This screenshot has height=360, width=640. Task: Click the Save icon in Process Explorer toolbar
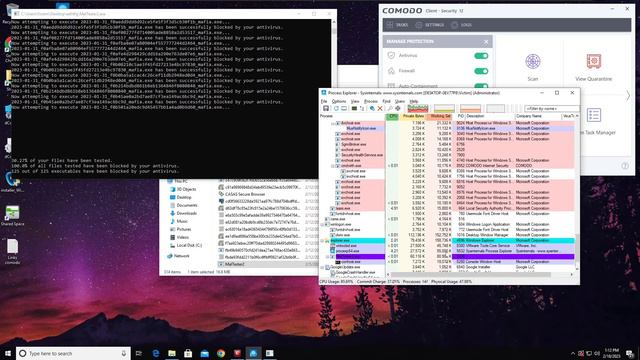[326, 109]
